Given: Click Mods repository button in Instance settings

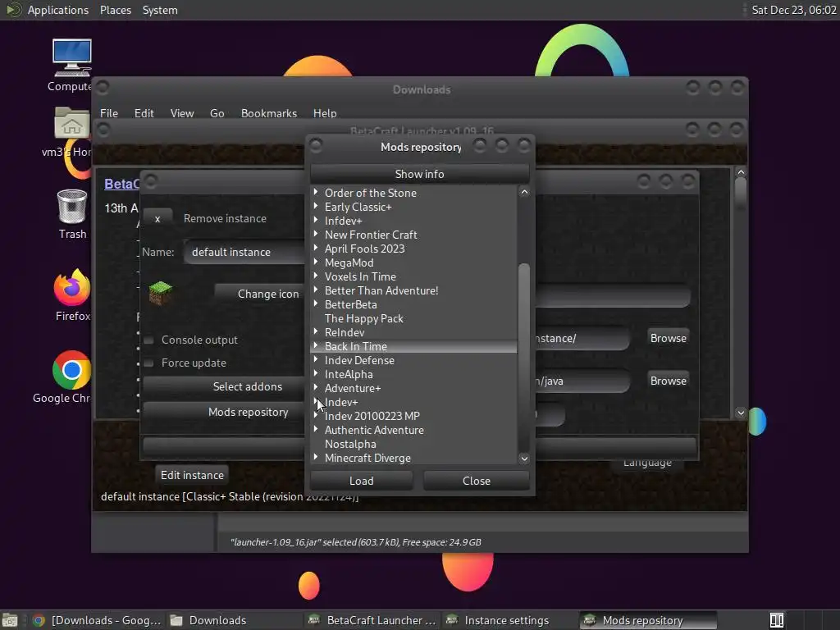Looking at the screenshot, I should click(x=224, y=412).
